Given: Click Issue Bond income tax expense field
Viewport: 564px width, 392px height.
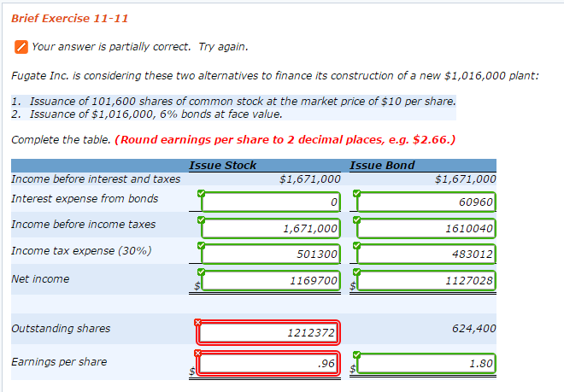Looking at the screenshot, I should pyautogui.click(x=426, y=254).
